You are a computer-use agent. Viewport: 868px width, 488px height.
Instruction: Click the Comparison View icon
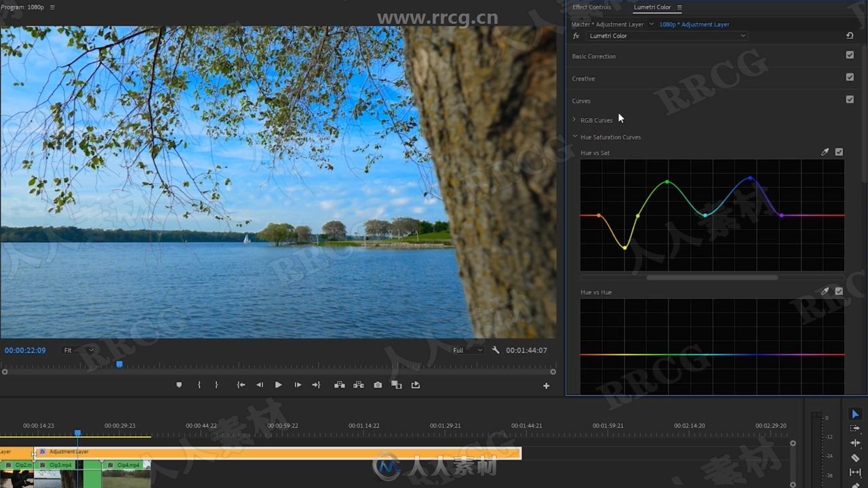pyautogui.click(x=397, y=385)
